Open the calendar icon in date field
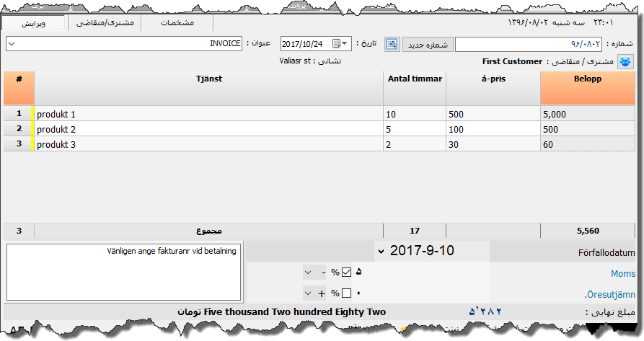The height and width of the screenshot is (341, 644). tap(336, 43)
